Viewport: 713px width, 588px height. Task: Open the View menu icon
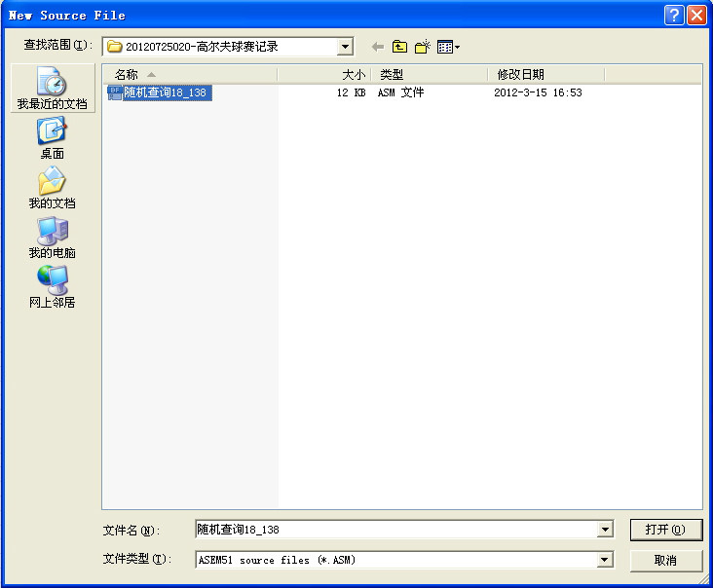(447, 47)
